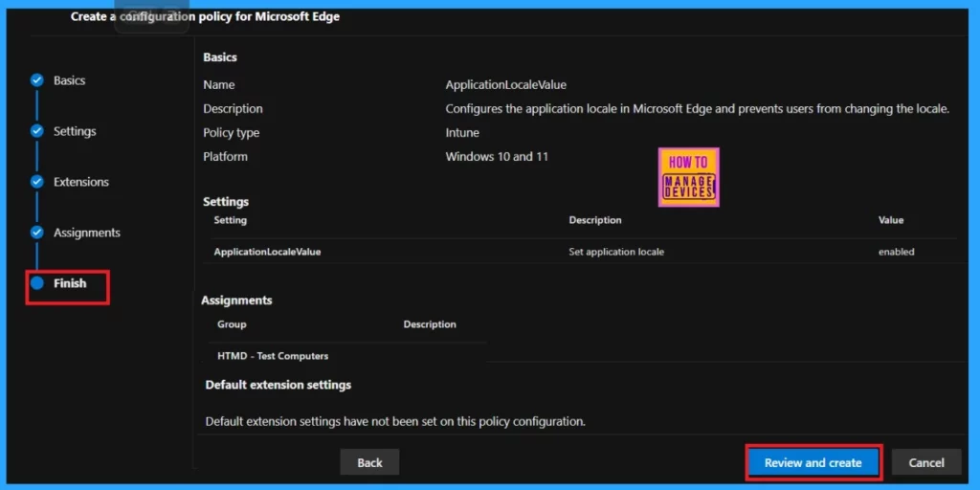Screen dimensions: 980x490
Task: Click the assignments Description column header
Action: click(x=430, y=324)
